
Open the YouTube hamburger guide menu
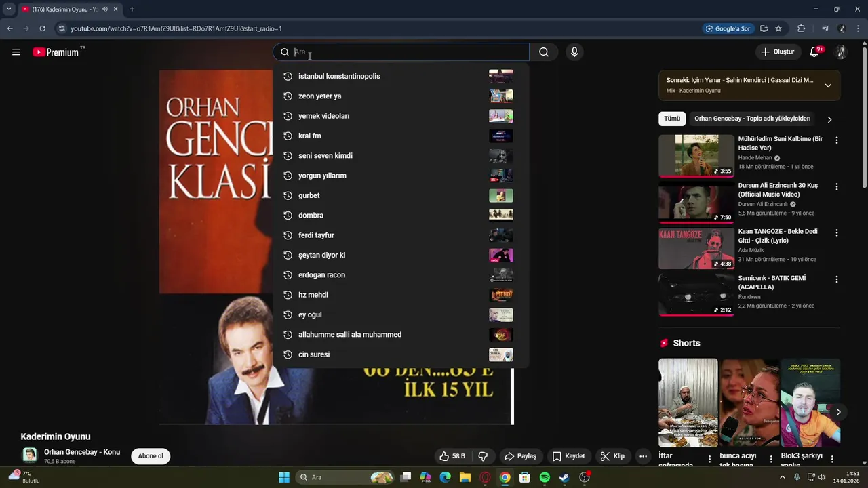pyautogui.click(x=16, y=52)
